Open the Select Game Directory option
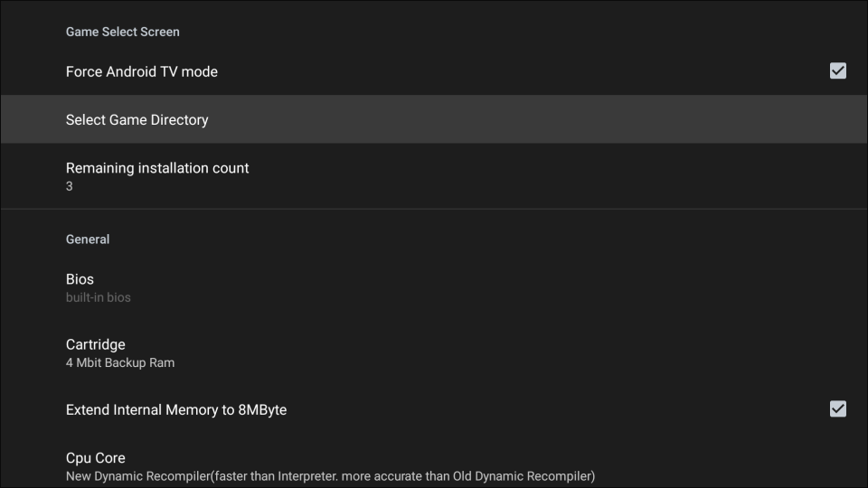The height and width of the screenshot is (488, 868). (x=137, y=119)
